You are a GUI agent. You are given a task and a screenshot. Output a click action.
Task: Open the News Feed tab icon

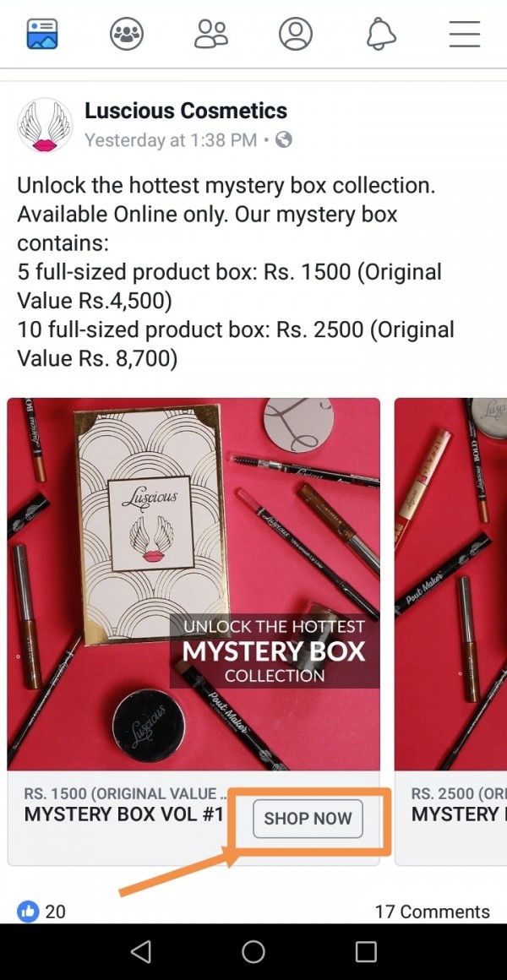42,34
